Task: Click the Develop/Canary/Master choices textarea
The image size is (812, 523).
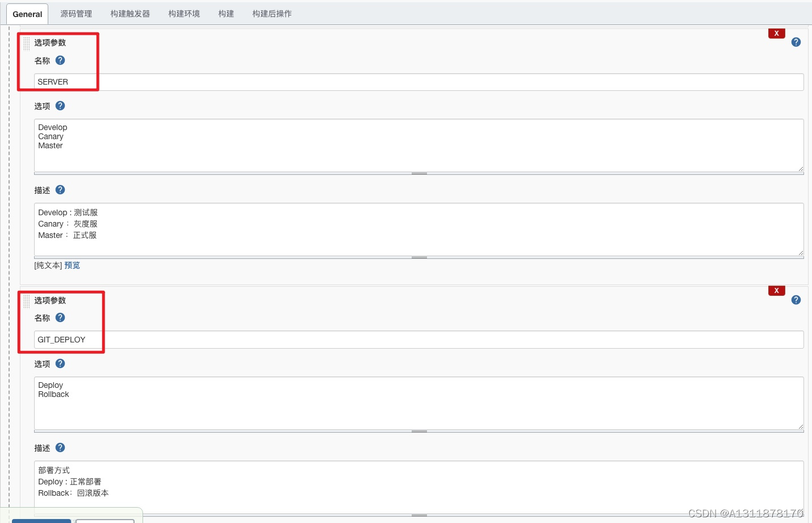Action: point(419,145)
